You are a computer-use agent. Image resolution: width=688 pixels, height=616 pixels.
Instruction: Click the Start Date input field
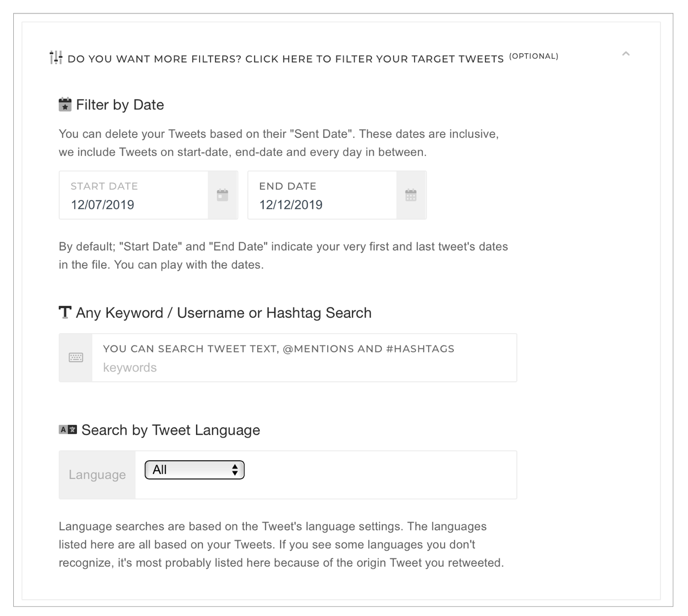pos(133,205)
